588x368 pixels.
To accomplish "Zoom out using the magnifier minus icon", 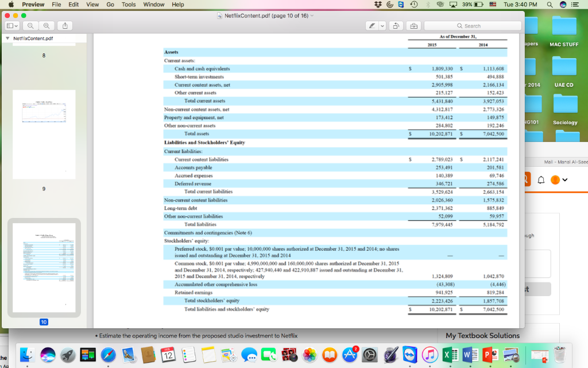I will click(30, 26).
